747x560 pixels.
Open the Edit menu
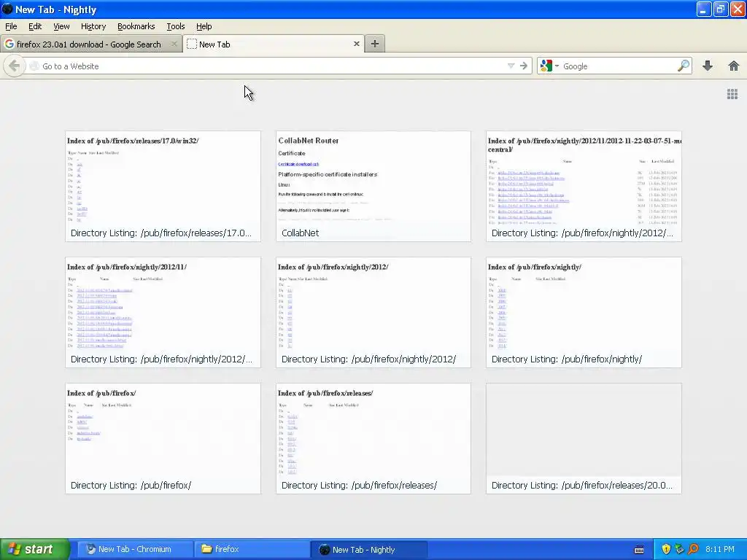[x=35, y=26]
